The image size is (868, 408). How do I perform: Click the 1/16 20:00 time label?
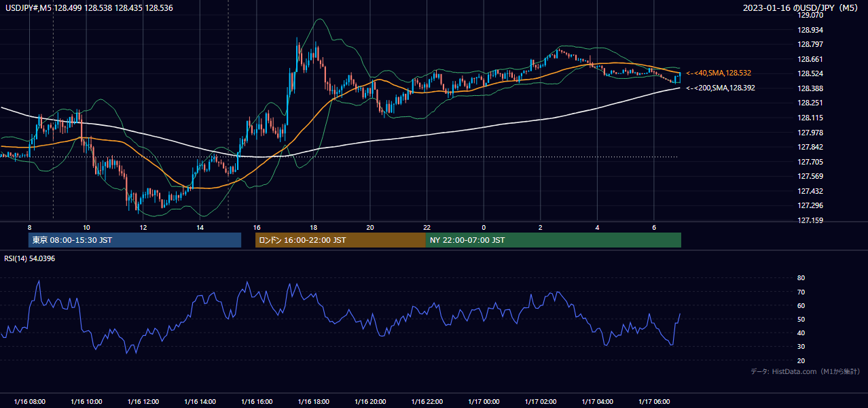click(370, 402)
